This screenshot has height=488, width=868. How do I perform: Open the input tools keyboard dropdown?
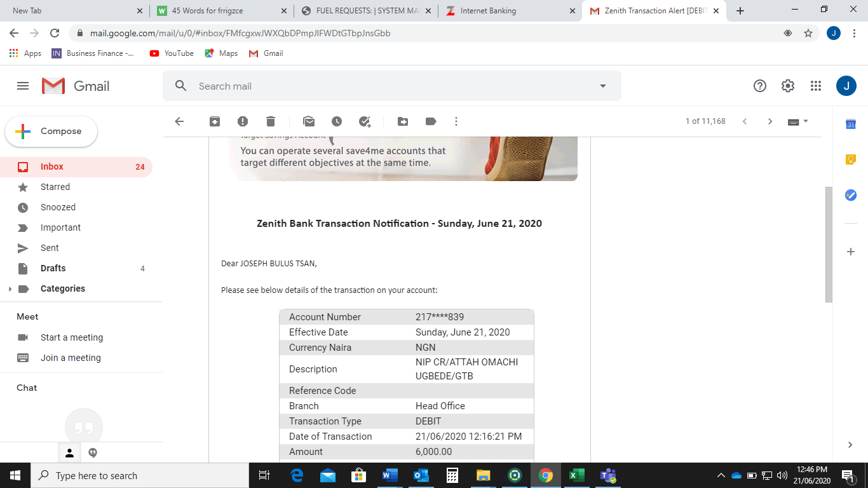tap(798, 121)
